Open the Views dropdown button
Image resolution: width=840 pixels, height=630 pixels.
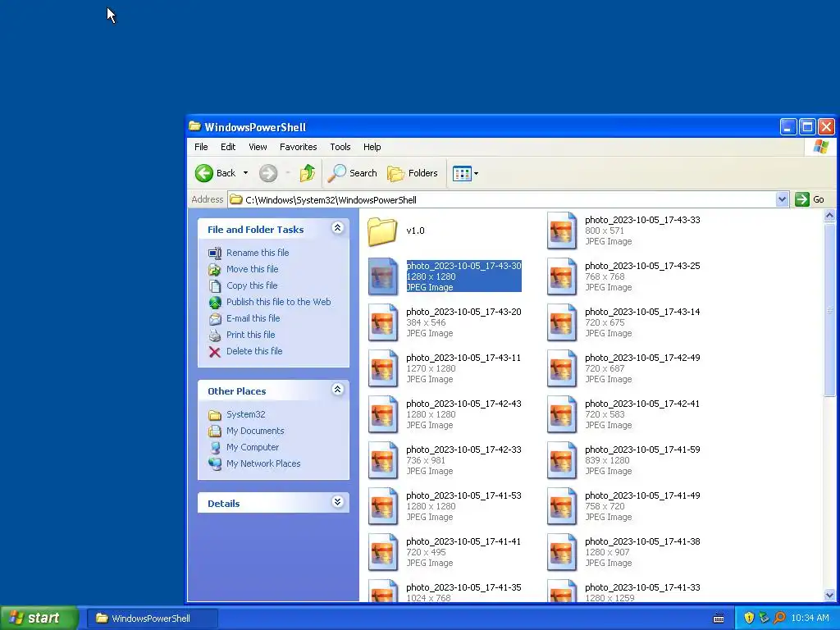pos(465,173)
